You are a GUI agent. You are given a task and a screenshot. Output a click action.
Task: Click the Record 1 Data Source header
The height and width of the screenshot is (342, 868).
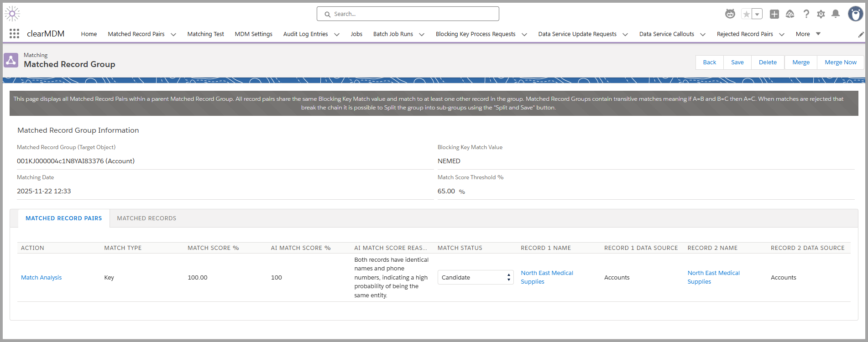click(641, 248)
